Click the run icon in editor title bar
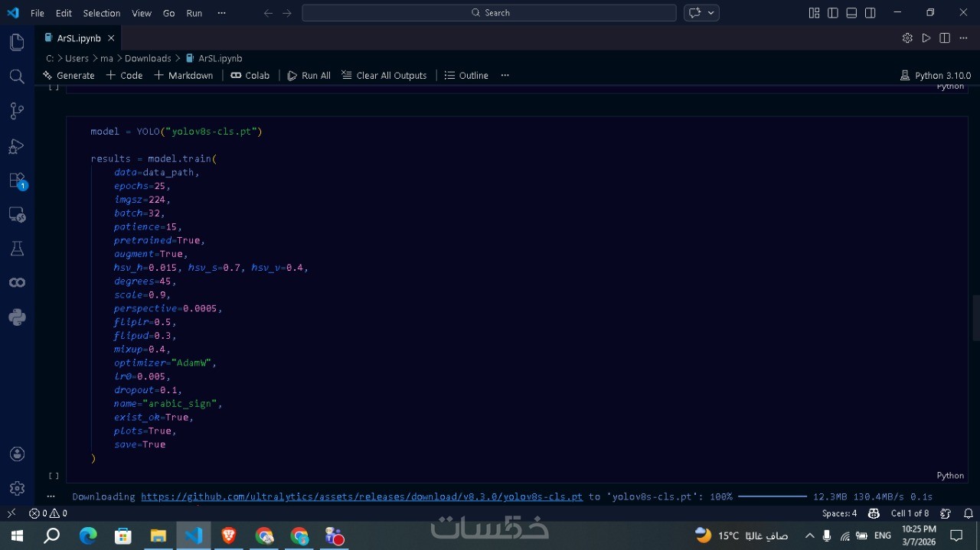 tap(926, 38)
